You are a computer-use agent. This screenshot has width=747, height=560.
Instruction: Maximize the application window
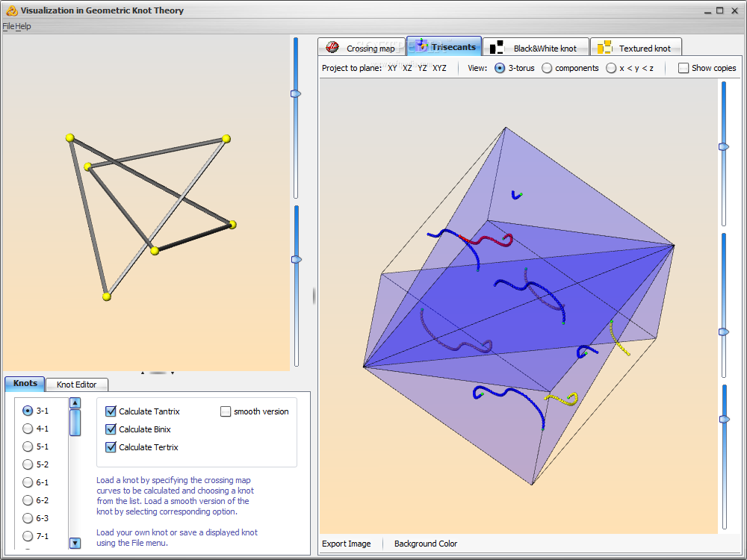pyautogui.click(x=720, y=10)
